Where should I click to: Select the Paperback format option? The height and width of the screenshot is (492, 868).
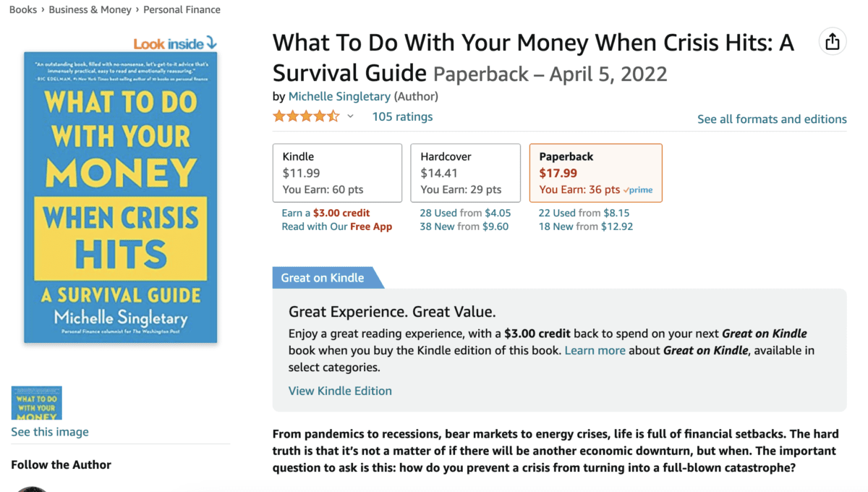point(595,173)
